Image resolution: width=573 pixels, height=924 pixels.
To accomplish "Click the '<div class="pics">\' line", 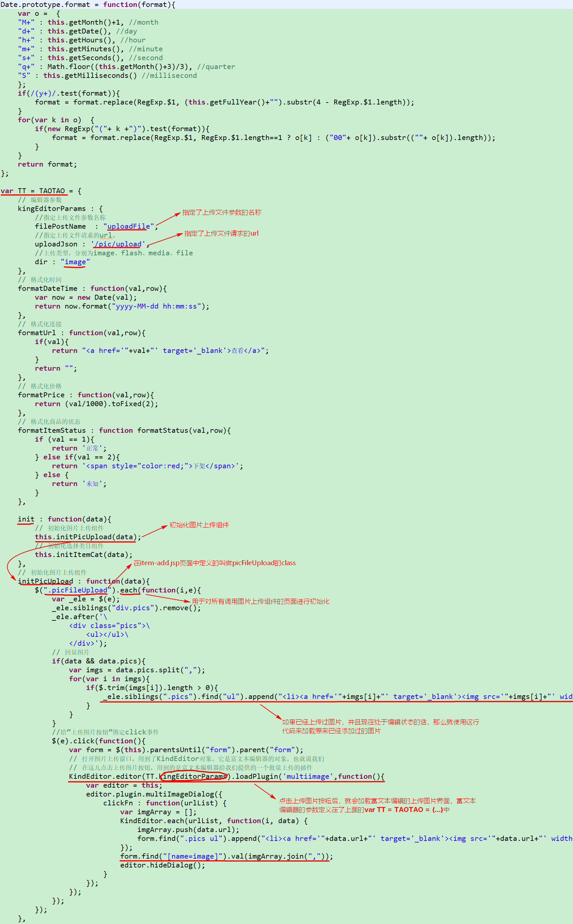I will click(x=110, y=626).
